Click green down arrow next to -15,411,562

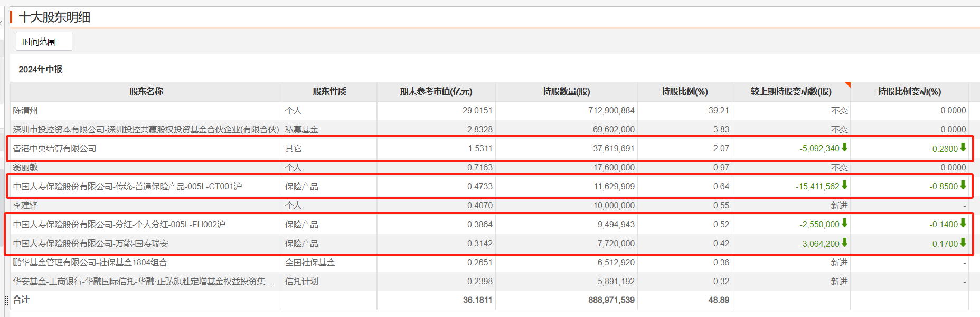tap(844, 186)
